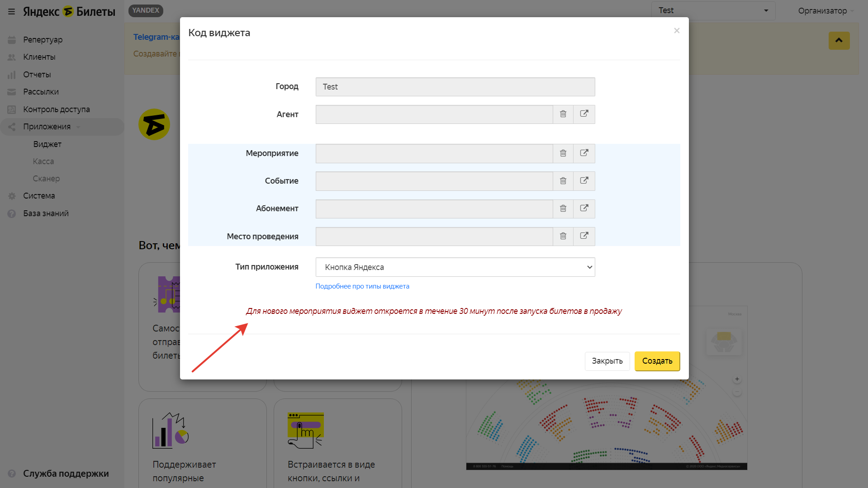
Task: Open Контроль доступа in the sidebar
Action: point(57,109)
